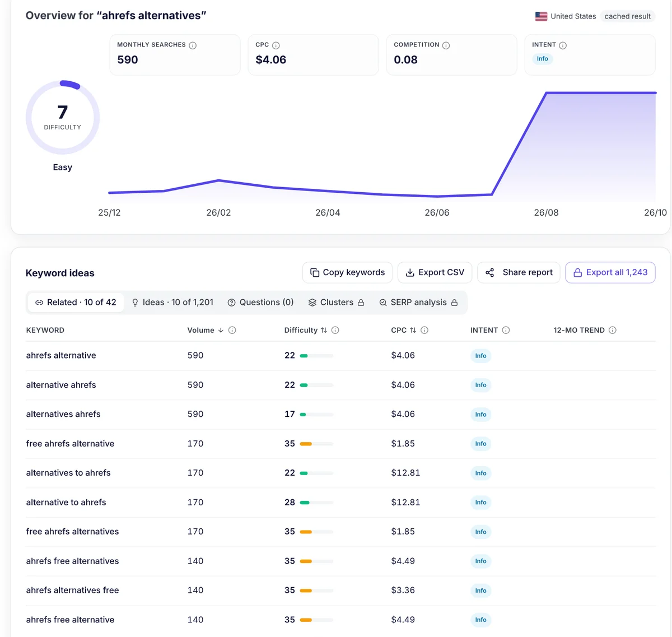This screenshot has width=672, height=637.
Task: Open the Questions (0) tab
Action: pos(260,303)
